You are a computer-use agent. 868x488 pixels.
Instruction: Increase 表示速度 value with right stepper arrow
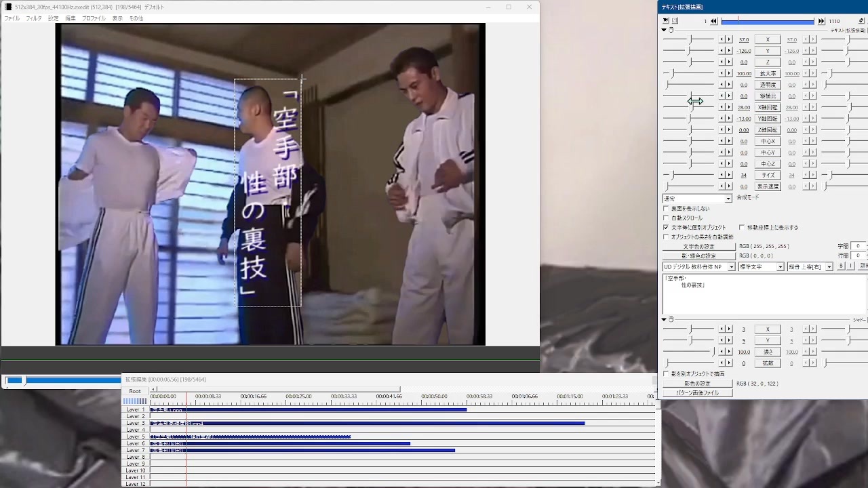pos(729,186)
